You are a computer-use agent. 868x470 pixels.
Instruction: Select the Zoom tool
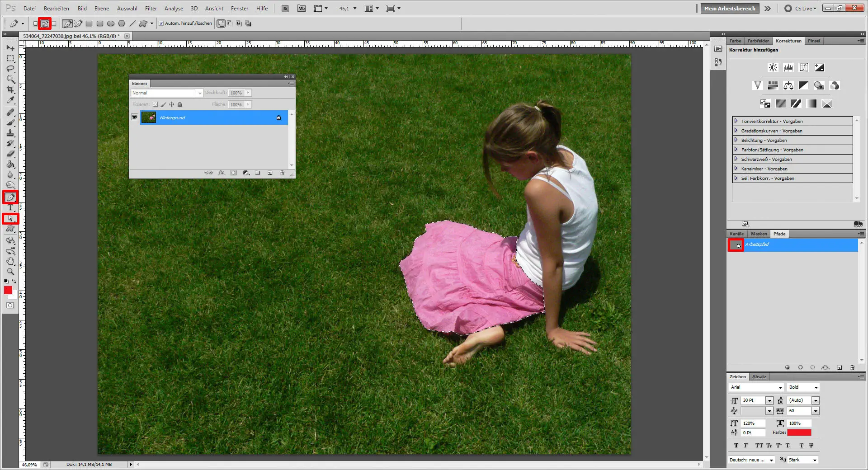11,272
